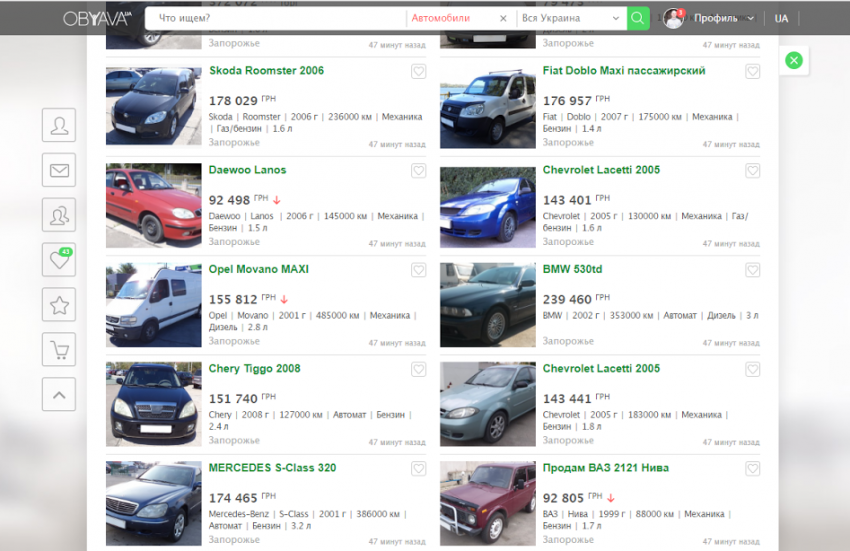Favorite the Chevrolet Lacetti 143 441 listing
Image resolution: width=850 pixels, height=551 pixels.
pos(752,369)
